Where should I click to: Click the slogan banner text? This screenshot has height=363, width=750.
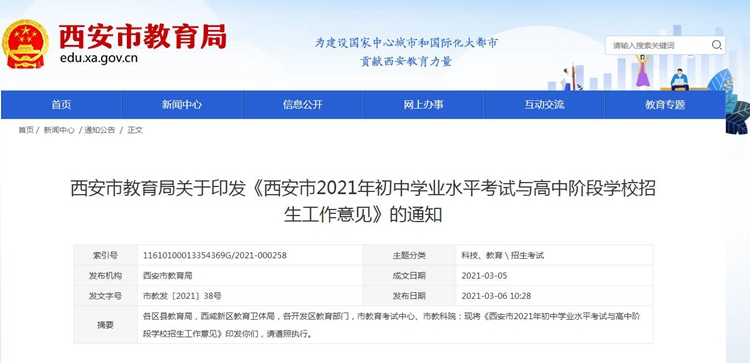[406, 52]
